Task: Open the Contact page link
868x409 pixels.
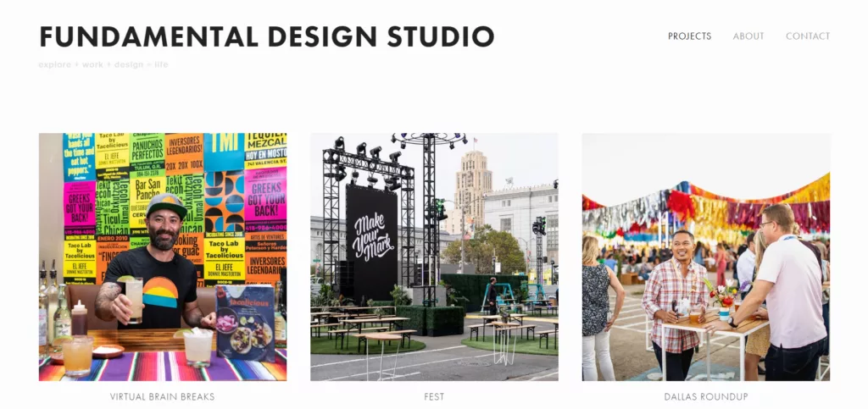Action: (808, 36)
